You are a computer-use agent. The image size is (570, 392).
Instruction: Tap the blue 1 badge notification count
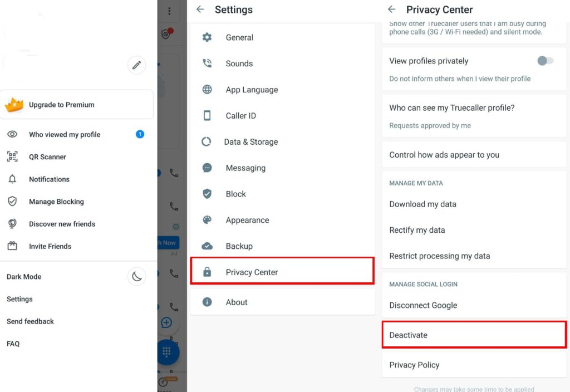click(140, 134)
